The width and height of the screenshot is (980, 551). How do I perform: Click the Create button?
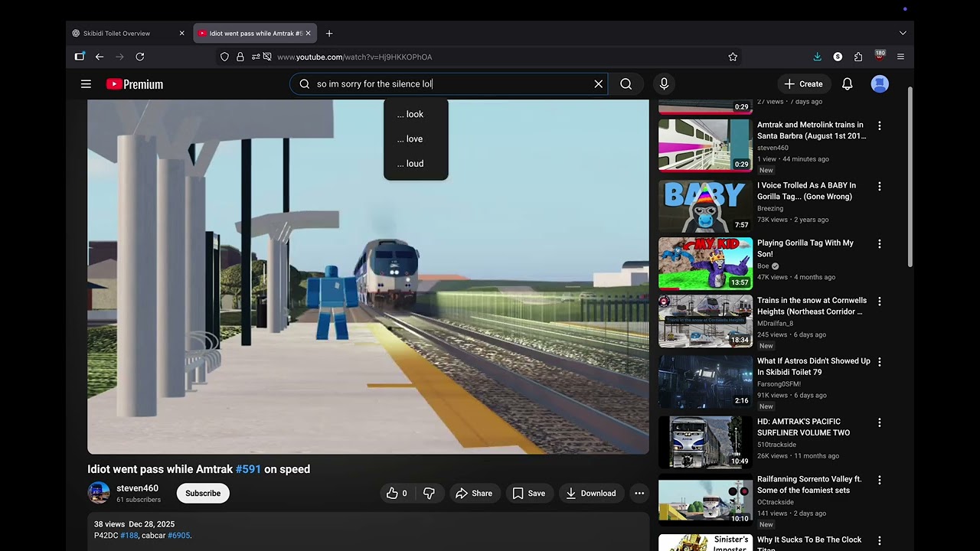[804, 84]
